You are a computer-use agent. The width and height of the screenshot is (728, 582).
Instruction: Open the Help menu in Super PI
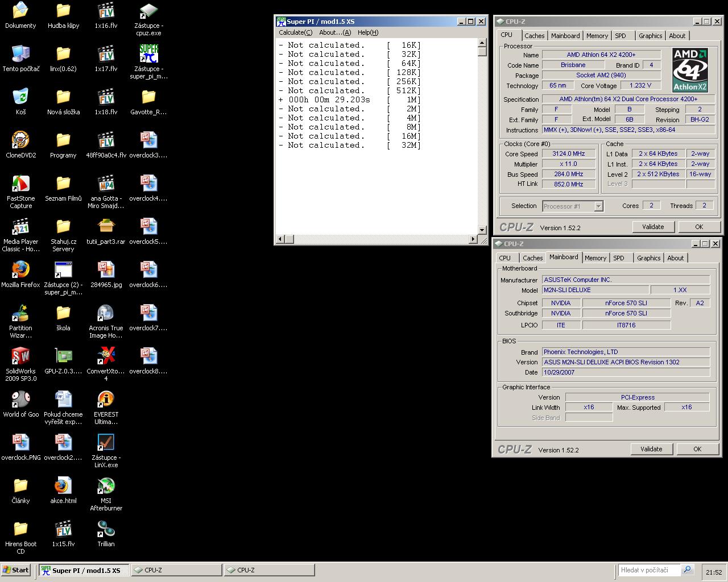pyautogui.click(x=368, y=32)
